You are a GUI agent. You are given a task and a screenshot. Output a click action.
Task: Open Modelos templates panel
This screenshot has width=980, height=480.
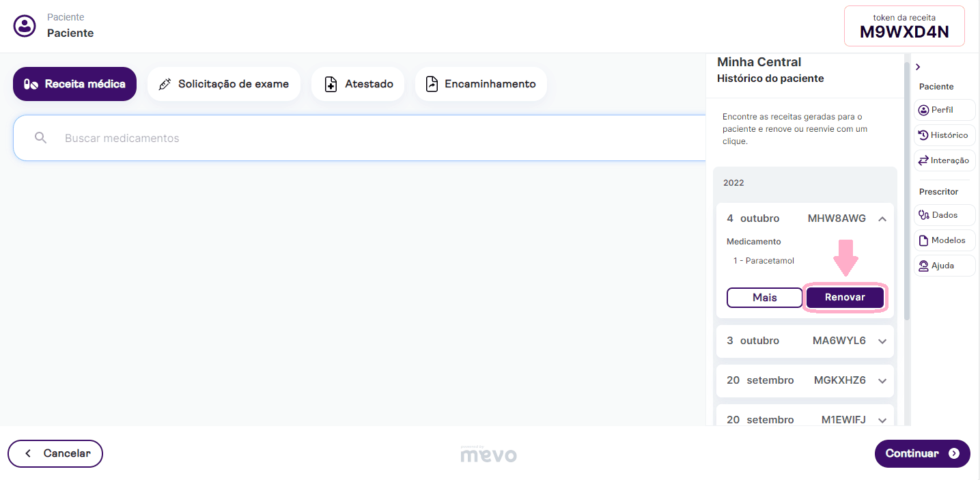944,240
